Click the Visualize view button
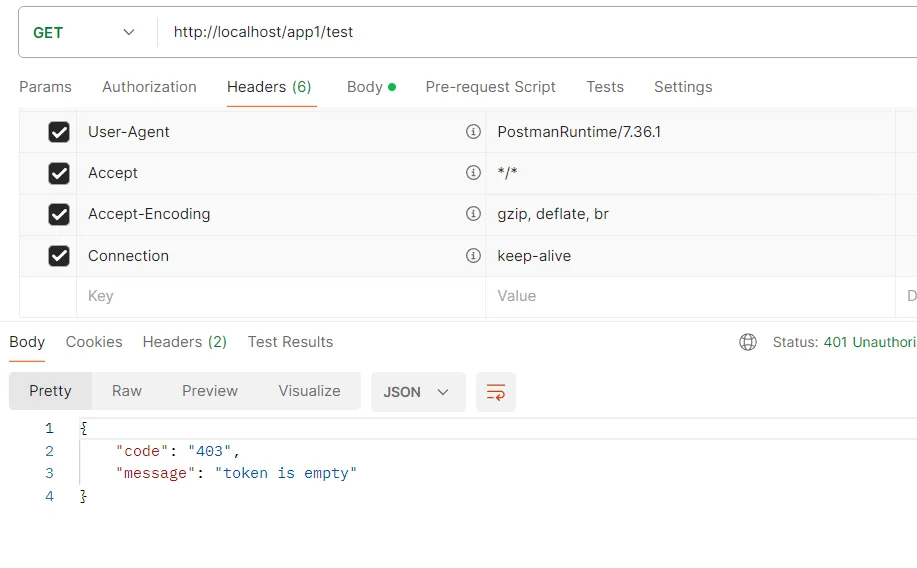Screen dimensions: 917x568 [x=309, y=391]
